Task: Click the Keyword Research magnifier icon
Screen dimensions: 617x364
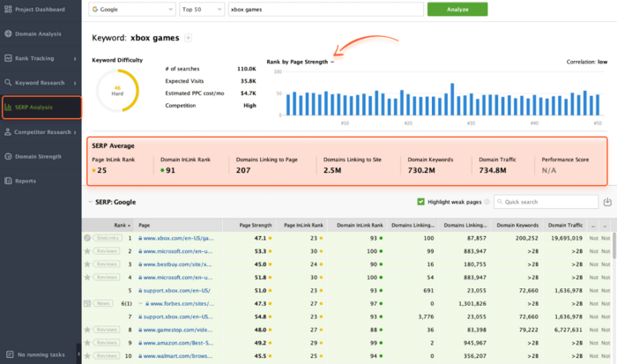Action: [8, 82]
